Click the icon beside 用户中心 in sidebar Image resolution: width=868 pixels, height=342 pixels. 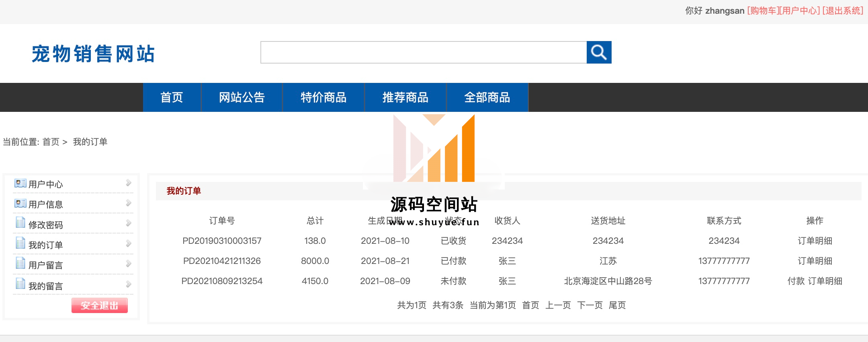coord(20,183)
